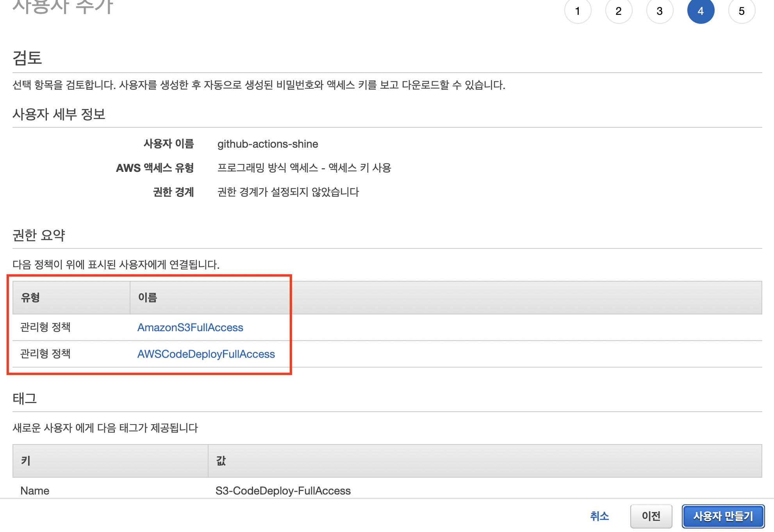Image resolution: width=774 pixels, height=532 pixels.
Task: Click the 값 column header in tags
Action: click(221, 461)
